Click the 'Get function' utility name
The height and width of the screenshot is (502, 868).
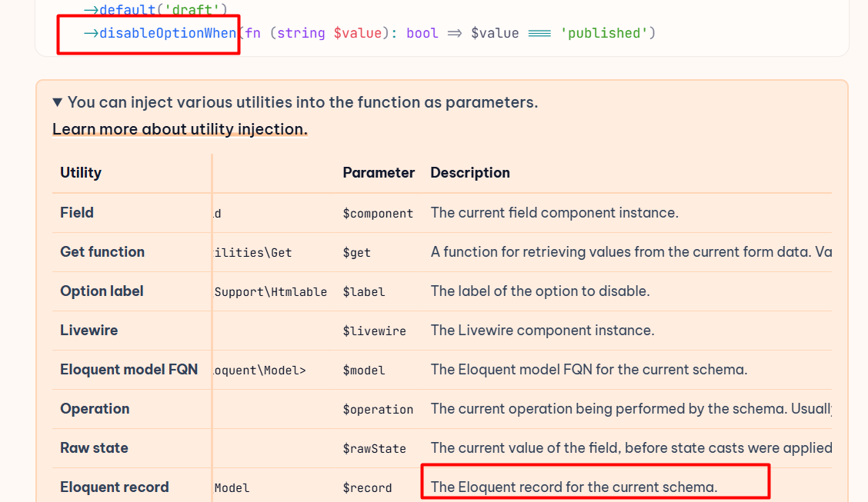(102, 252)
